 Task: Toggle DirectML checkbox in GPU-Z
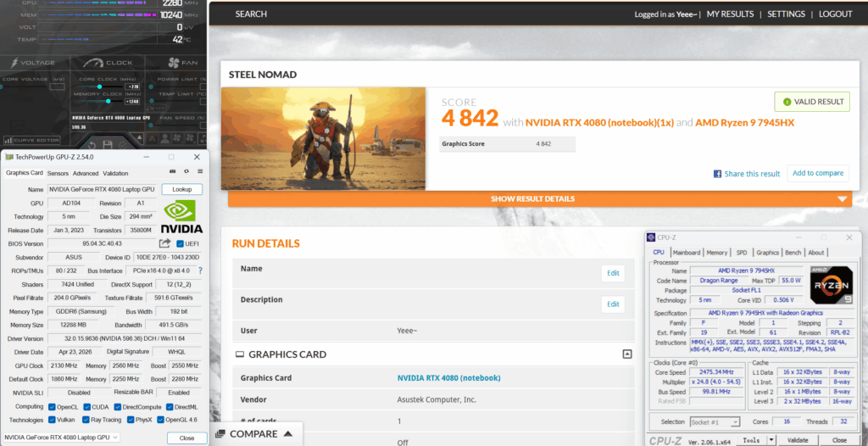pyautogui.click(x=169, y=407)
